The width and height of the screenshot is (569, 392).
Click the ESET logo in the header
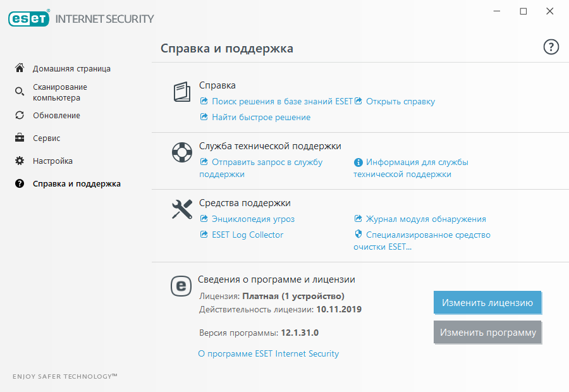[28, 18]
